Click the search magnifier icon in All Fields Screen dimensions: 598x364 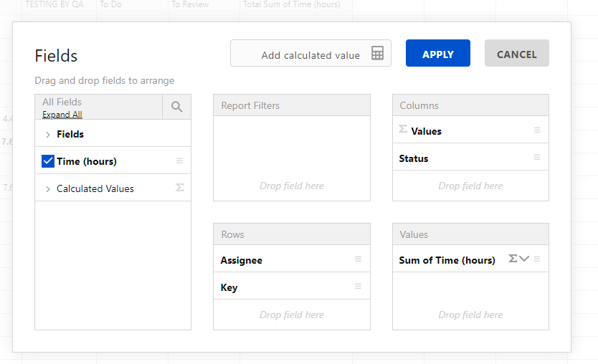pyautogui.click(x=176, y=107)
